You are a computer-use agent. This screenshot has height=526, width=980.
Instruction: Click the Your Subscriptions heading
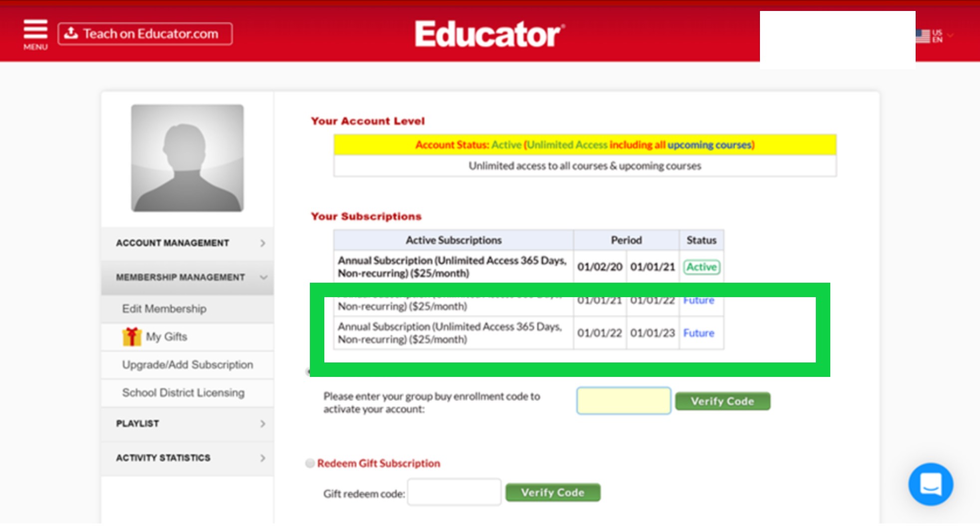pyautogui.click(x=366, y=216)
